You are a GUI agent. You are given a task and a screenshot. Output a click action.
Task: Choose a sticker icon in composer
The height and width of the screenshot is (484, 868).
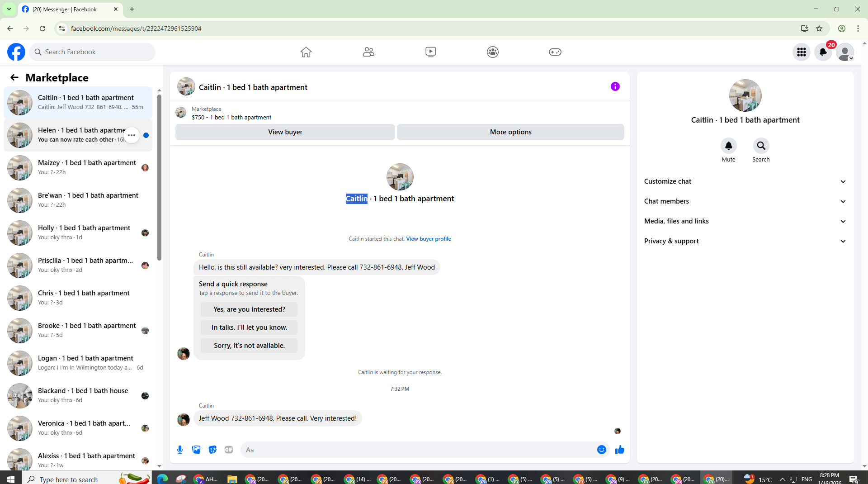pyautogui.click(x=212, y=450)
